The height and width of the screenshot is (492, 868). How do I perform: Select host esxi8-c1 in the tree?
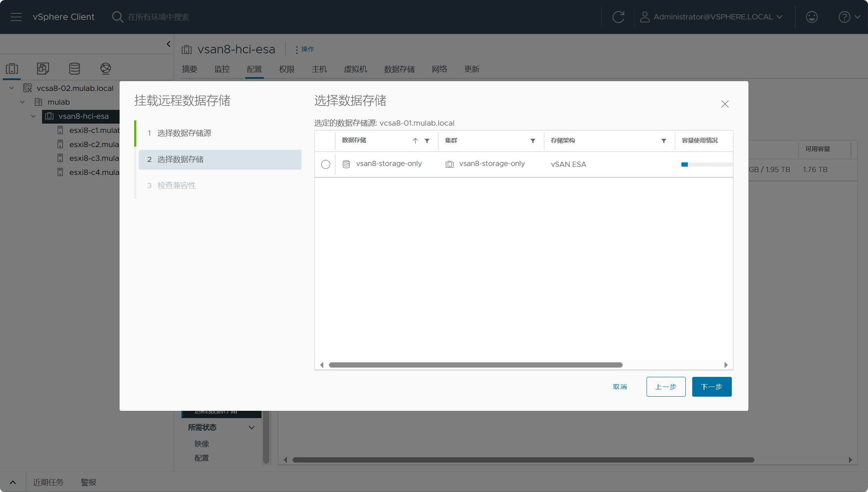(94, 130)
